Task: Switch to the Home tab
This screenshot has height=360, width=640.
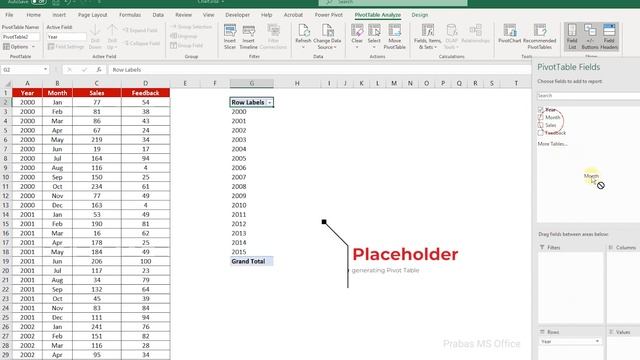Action: (33, 15)
